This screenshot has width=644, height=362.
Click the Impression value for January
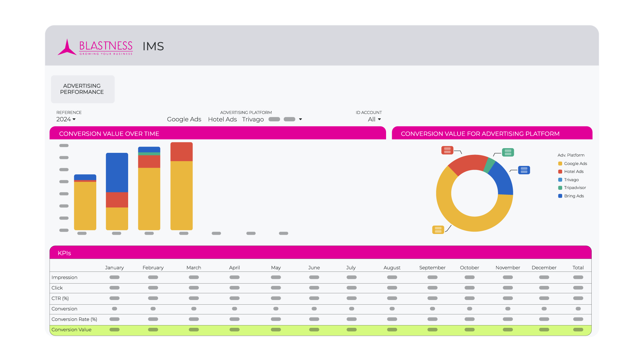[x=114, y=277]
